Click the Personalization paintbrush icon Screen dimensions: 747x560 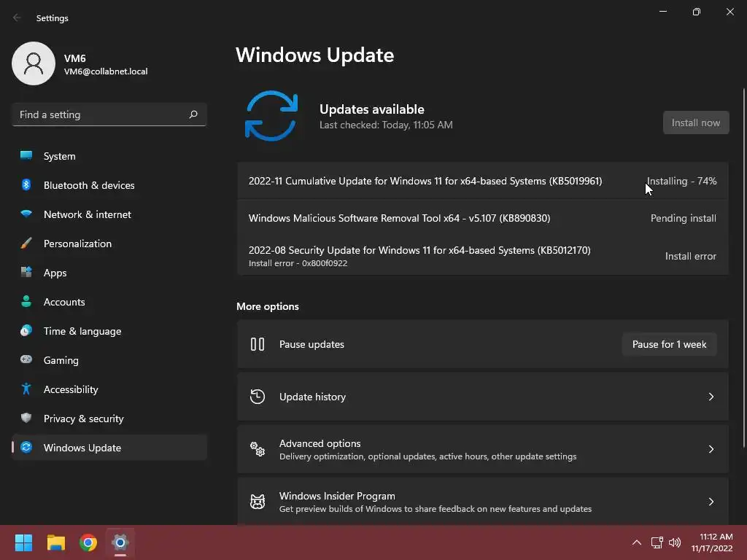[26, 244]
